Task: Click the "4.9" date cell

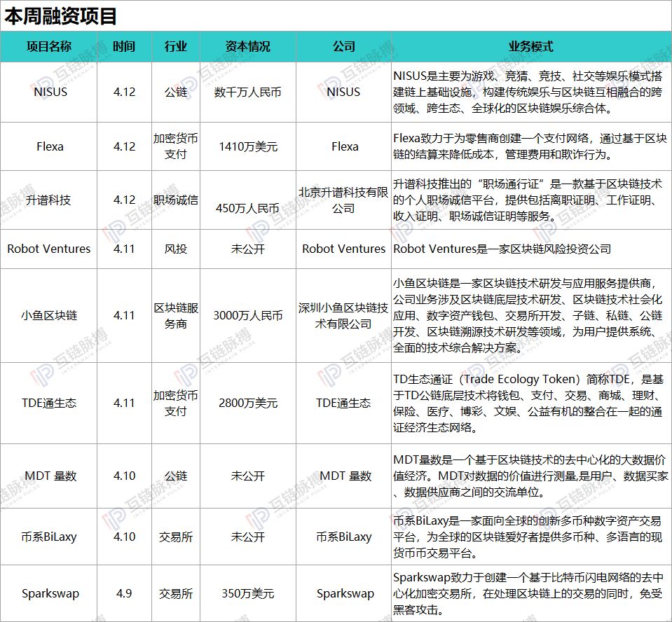Action: [124, 594]
